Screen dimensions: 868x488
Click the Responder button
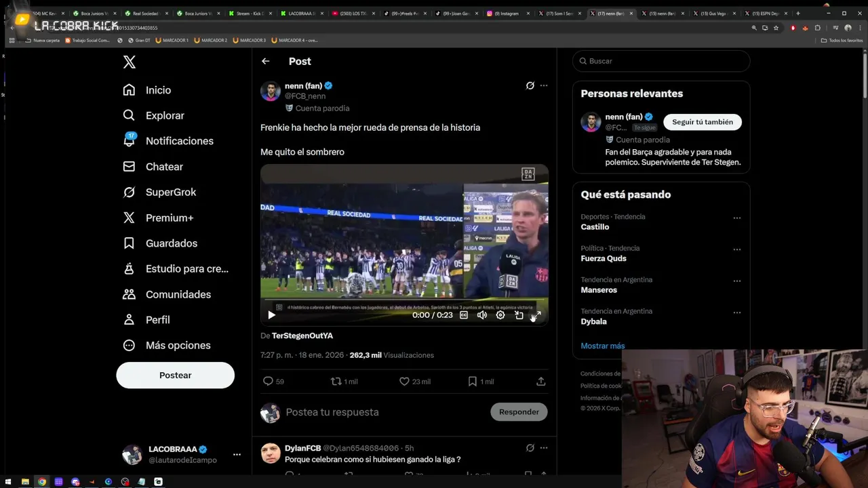(519, 412)
